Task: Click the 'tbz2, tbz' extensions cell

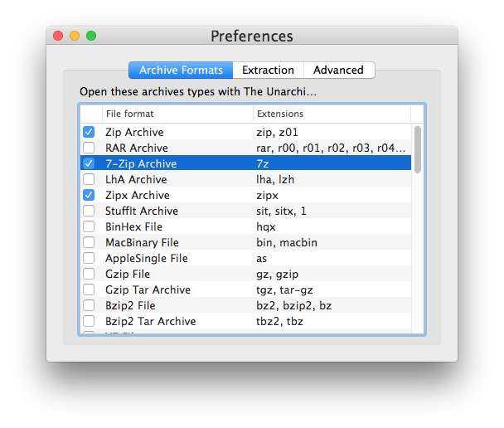Action: click(x=279, y=321)
